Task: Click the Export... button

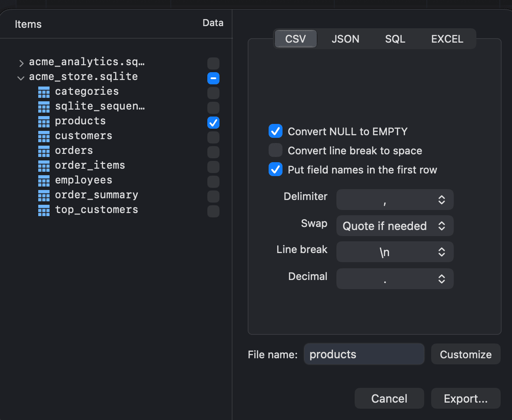Action: 465,398
